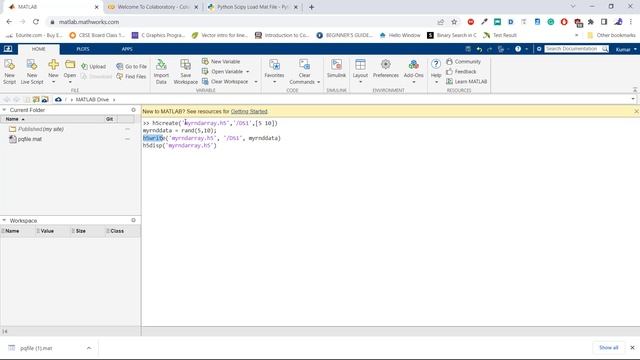The height and width of the screenshot is (360, 640).
Task: Open Add-Ons
Action: coord(413,71)
